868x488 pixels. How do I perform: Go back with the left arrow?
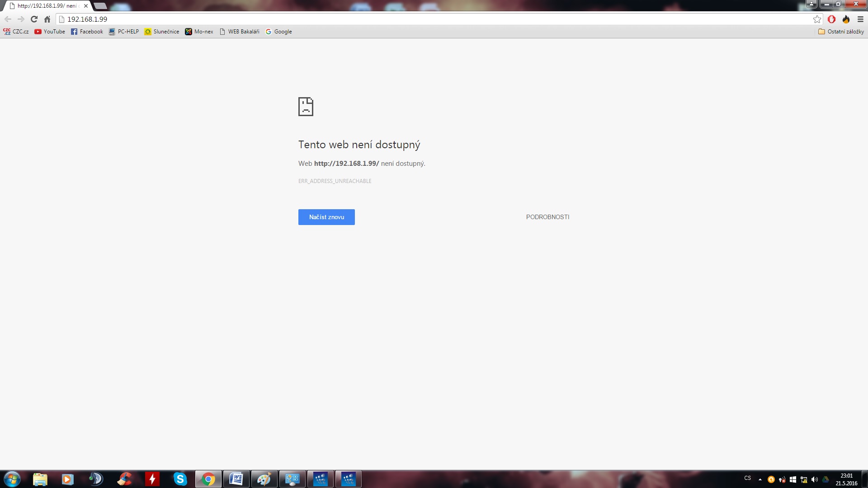8,19
